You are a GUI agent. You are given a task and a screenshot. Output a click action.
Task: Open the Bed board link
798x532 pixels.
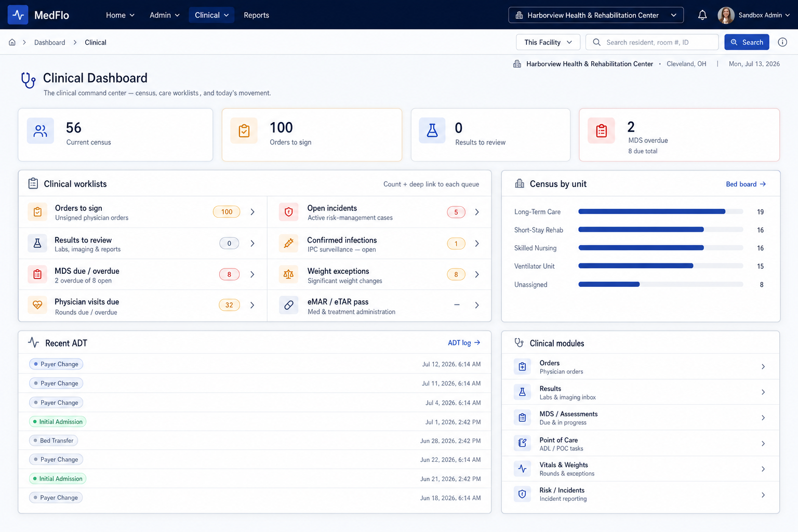coord(746,184)
